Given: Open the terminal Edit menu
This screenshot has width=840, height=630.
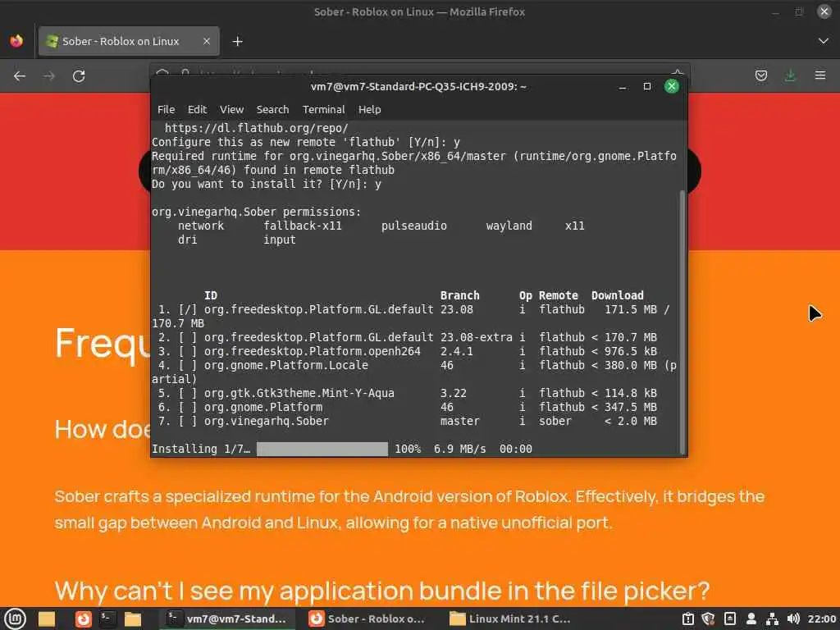Looking at the screenshot, I should click(197, 109).
